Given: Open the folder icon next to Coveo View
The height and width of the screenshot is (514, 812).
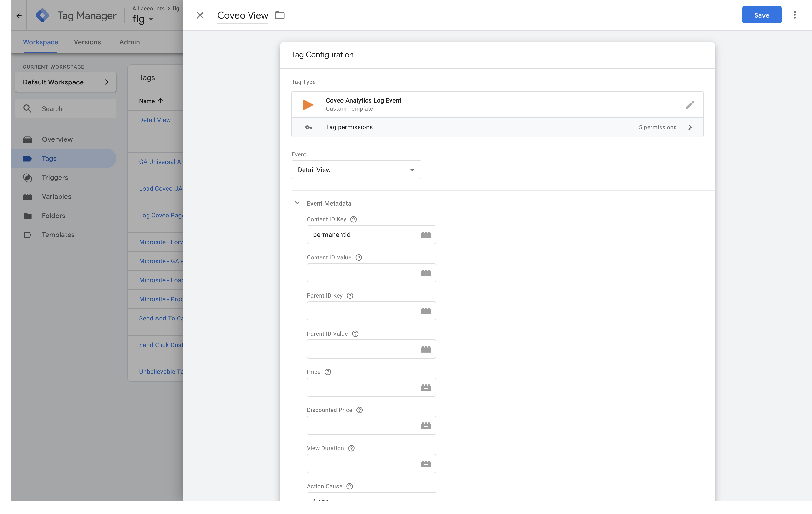Looking at the screenshot, I should coord(279,15).
